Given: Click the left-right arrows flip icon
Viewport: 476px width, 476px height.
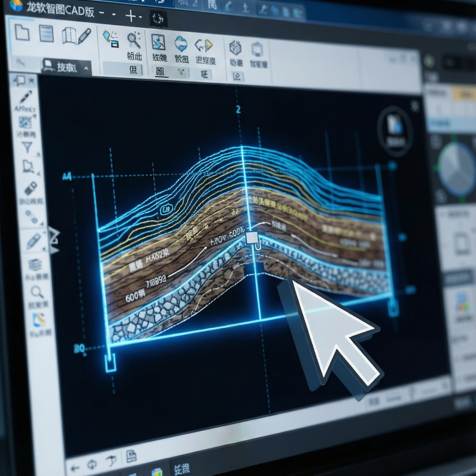Looking at the screenshot, I should tap(204, 46).
